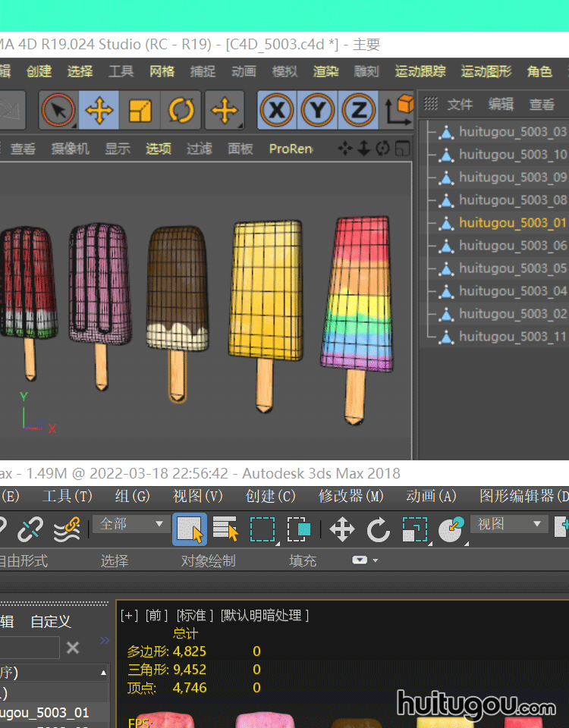This screenshot has width=569, height=728.
Task: Open the 修改器(M) menu in 3ds Max
Action: point(351,496)
